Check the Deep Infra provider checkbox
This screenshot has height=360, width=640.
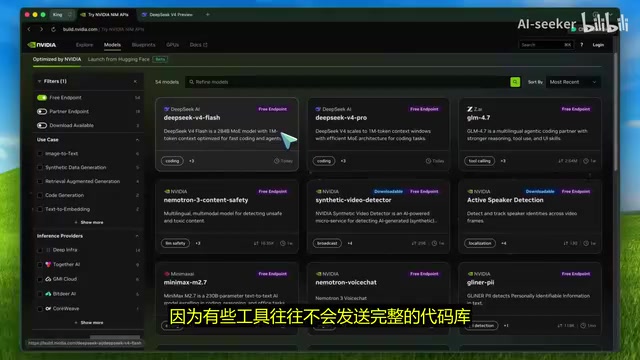[40, 250]
